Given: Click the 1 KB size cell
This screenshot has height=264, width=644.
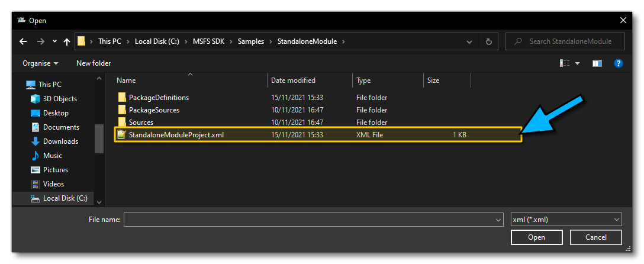Looking at the screenshot, I should (x=459, y=135).
